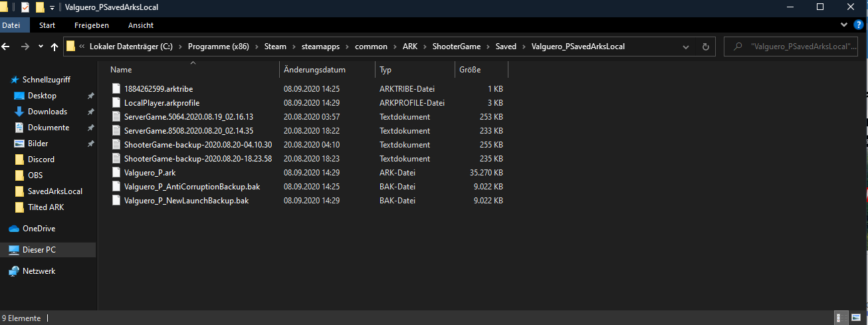Screen dimensions: 868x325
Task: Expand the address bar history dropdown
Action: coord(686,47)
